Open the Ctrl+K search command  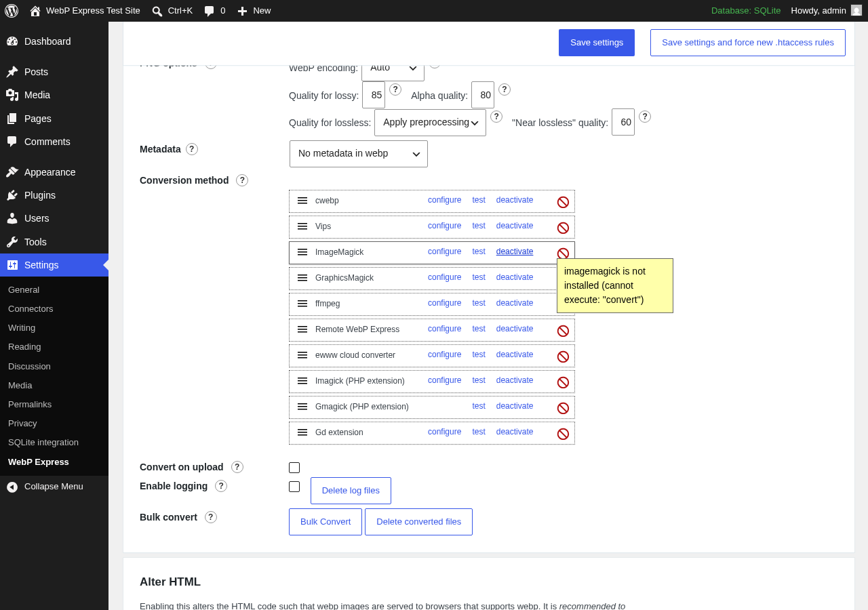172,11
